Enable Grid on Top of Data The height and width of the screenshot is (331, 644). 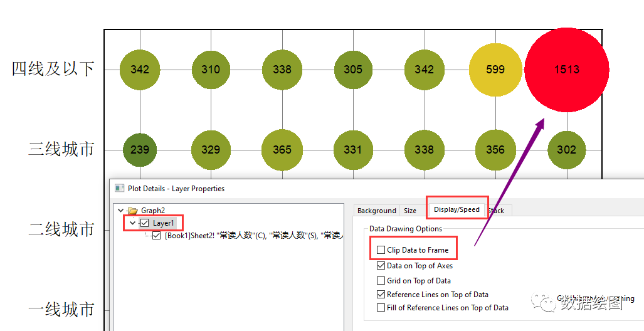coord(381,281)
